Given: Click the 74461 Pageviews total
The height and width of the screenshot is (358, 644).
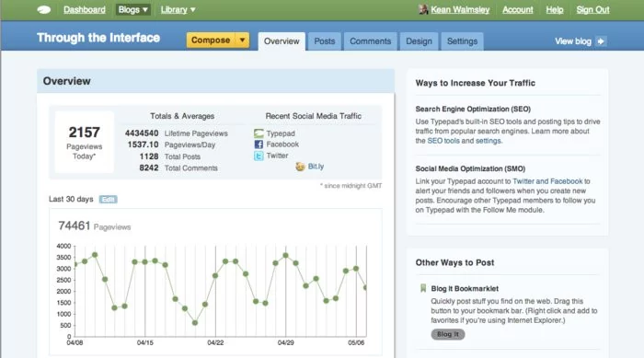Looking at the screenshot, I should coord(75,225).
